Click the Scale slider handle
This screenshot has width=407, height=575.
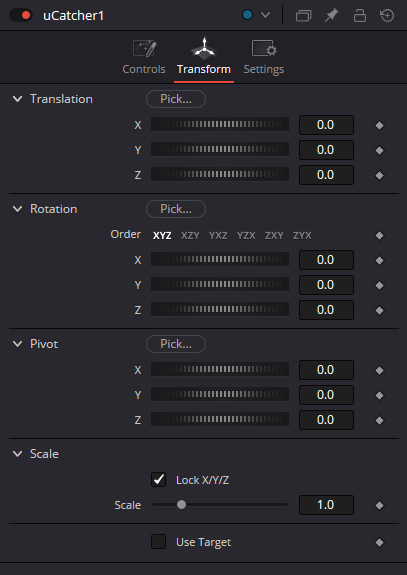point(182,505)
